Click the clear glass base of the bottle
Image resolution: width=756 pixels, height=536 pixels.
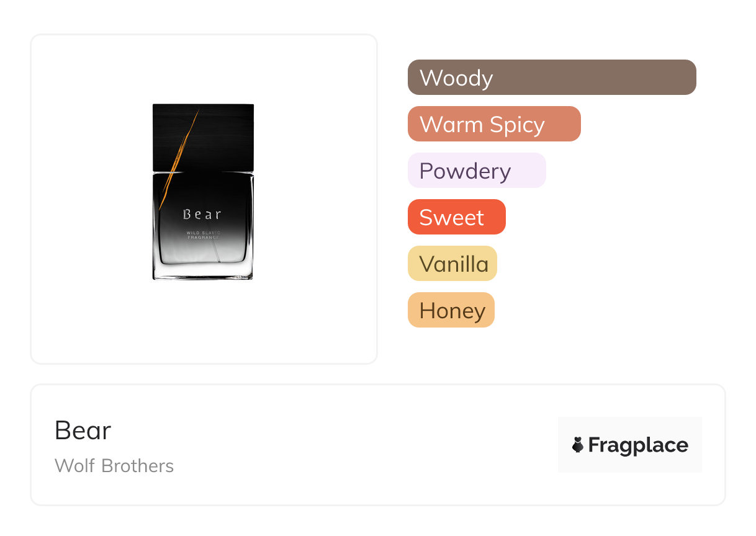pyautogui.click(x=203, y=273)
